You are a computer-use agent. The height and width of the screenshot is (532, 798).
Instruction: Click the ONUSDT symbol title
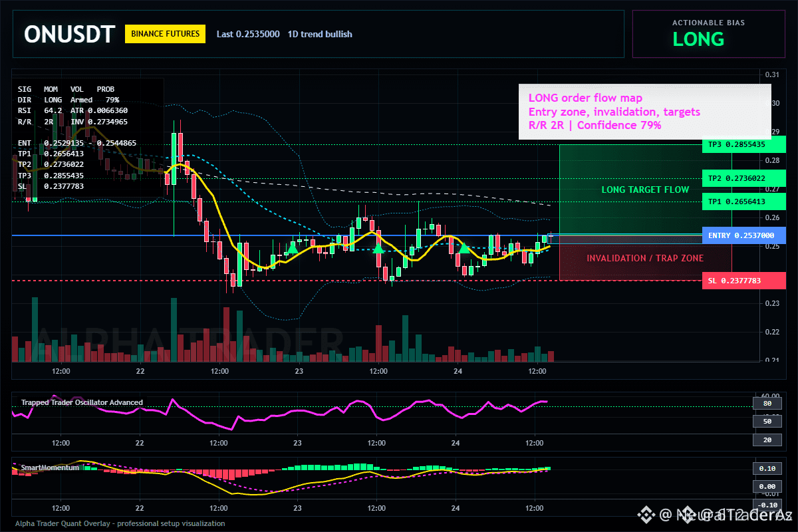(x=70, y=34)
